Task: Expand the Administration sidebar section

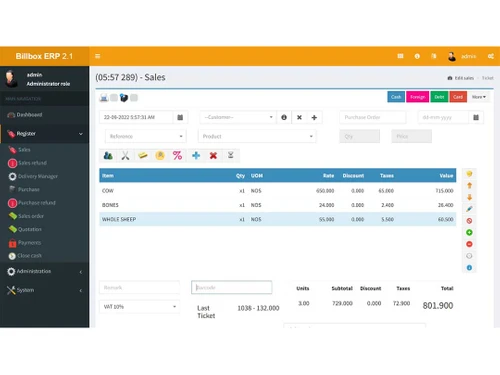Action: 45,271
